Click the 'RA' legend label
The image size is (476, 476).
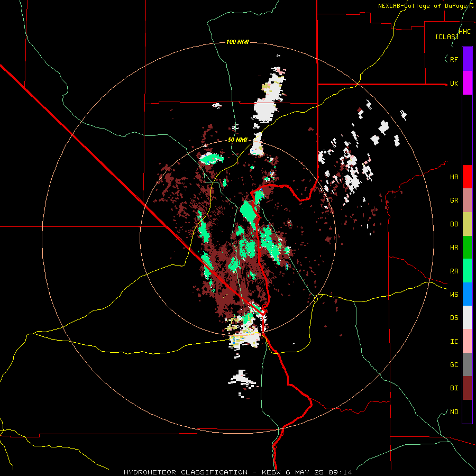tap(454, 271)
